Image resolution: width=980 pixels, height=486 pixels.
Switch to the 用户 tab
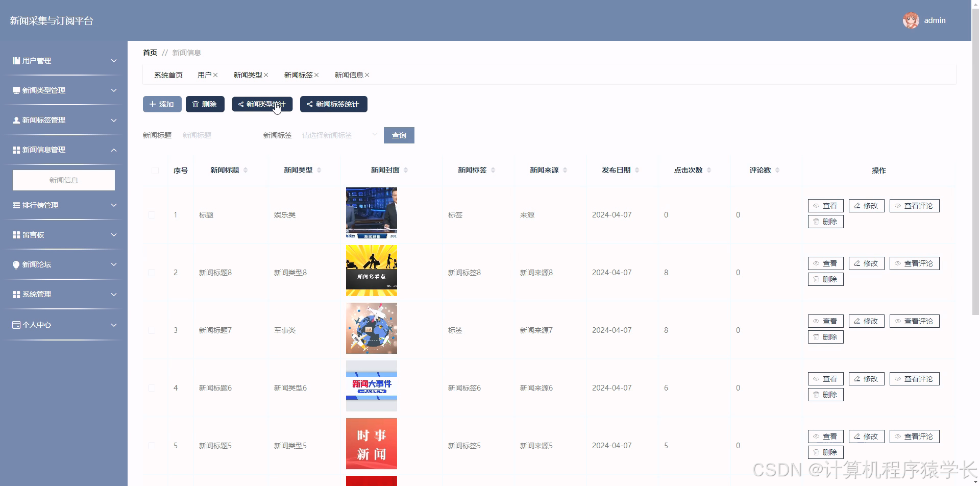pyautogui.click(x=204, y=75)
